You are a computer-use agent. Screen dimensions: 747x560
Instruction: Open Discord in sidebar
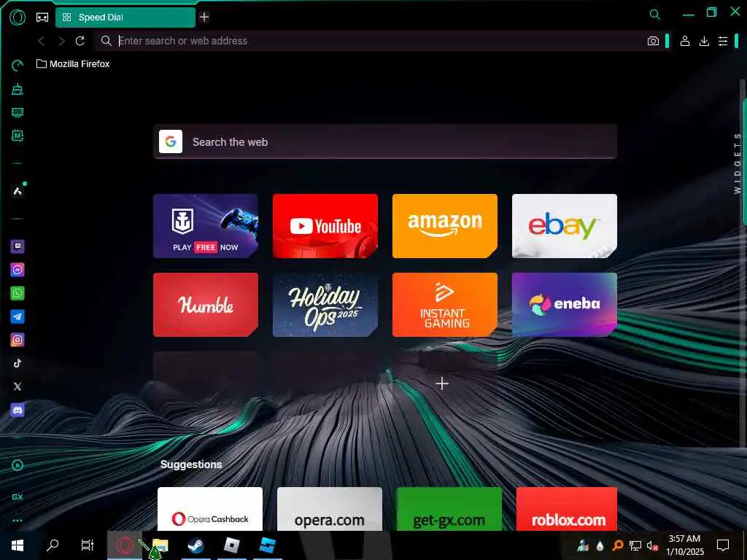(18, 410)
